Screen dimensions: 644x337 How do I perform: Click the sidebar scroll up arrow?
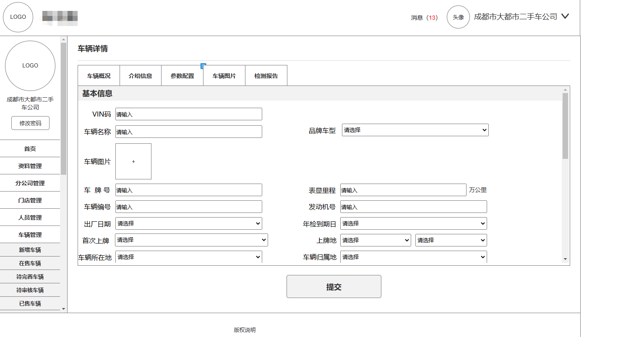click(63, 39)
